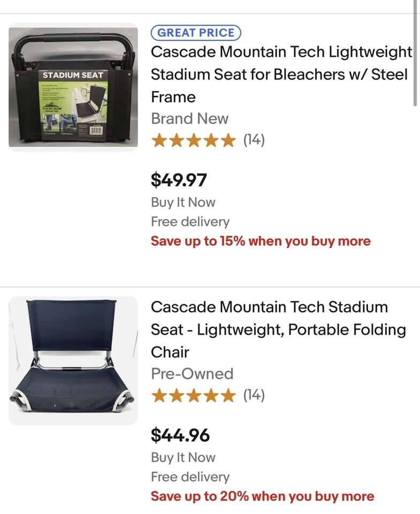Viewport: 420px width, 514px height.
Task: Click Save up to 20% when you buy more
Action: pos(262,496)
